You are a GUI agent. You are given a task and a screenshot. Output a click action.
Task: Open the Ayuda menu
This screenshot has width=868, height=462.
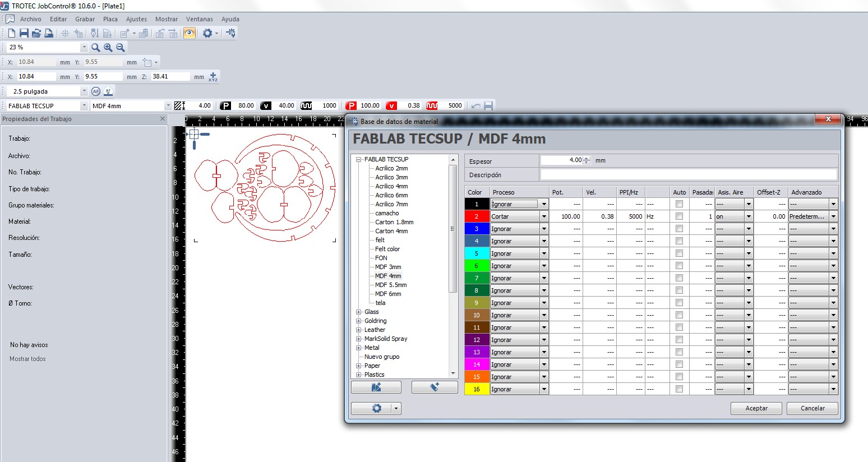[230, 19]
